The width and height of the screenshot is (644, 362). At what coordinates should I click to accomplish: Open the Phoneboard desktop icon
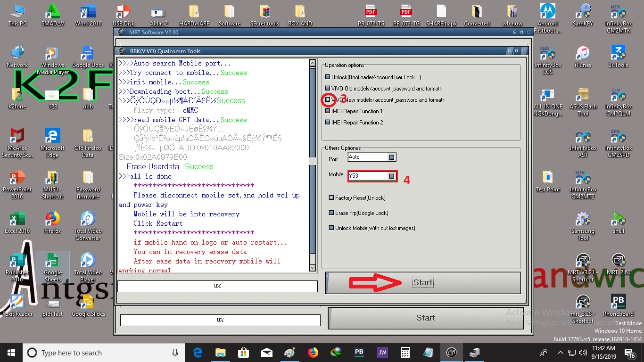click(x=619, y=305)
